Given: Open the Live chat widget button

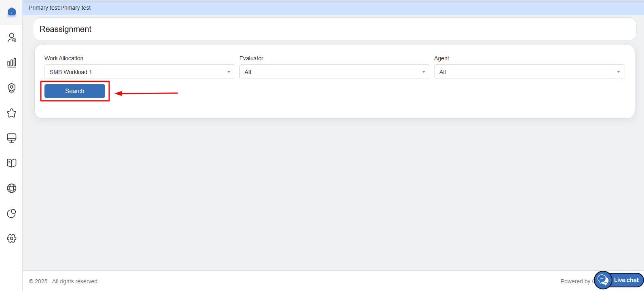Looking at the screenshot, I should (619, 280).
